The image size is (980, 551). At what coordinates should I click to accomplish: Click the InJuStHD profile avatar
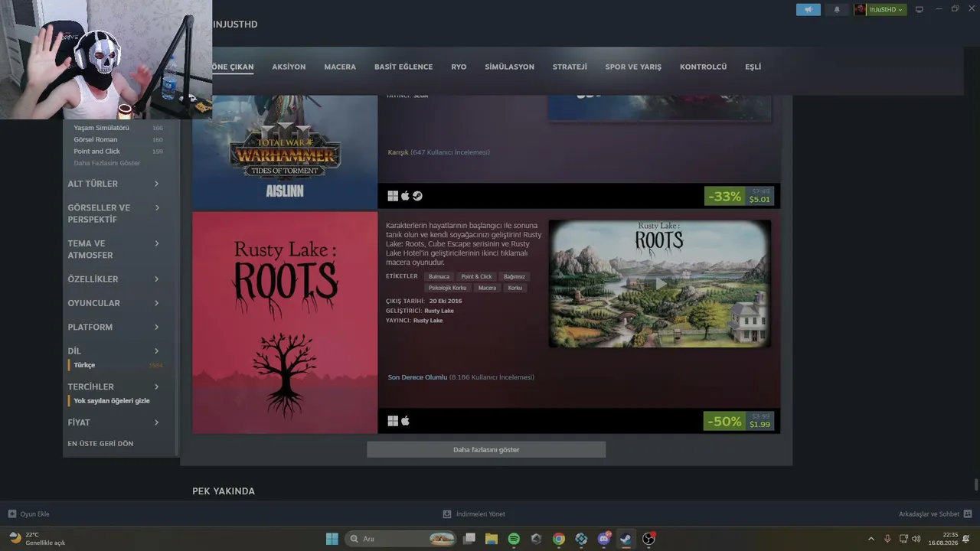pos(860,9)
